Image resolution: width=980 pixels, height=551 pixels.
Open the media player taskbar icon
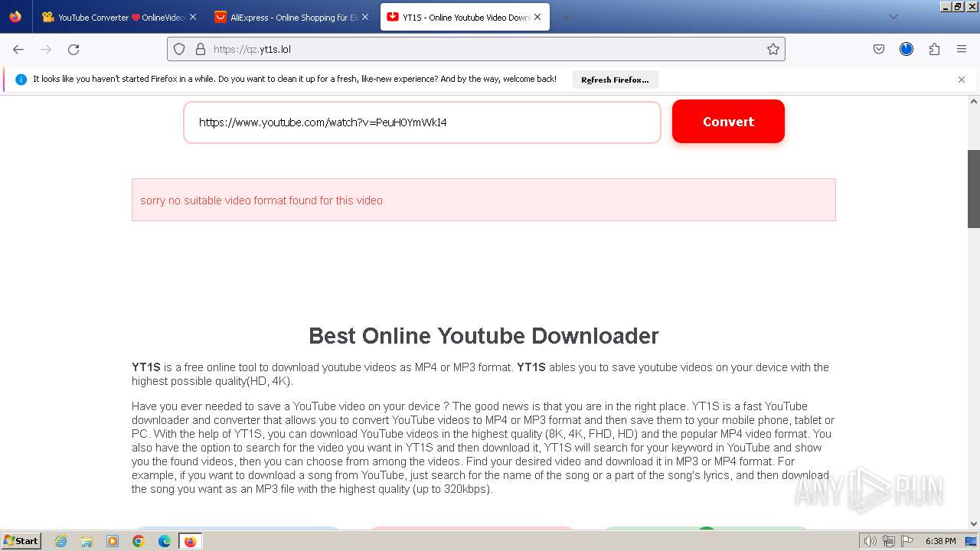pyautogui.click(x=113, y=541)
